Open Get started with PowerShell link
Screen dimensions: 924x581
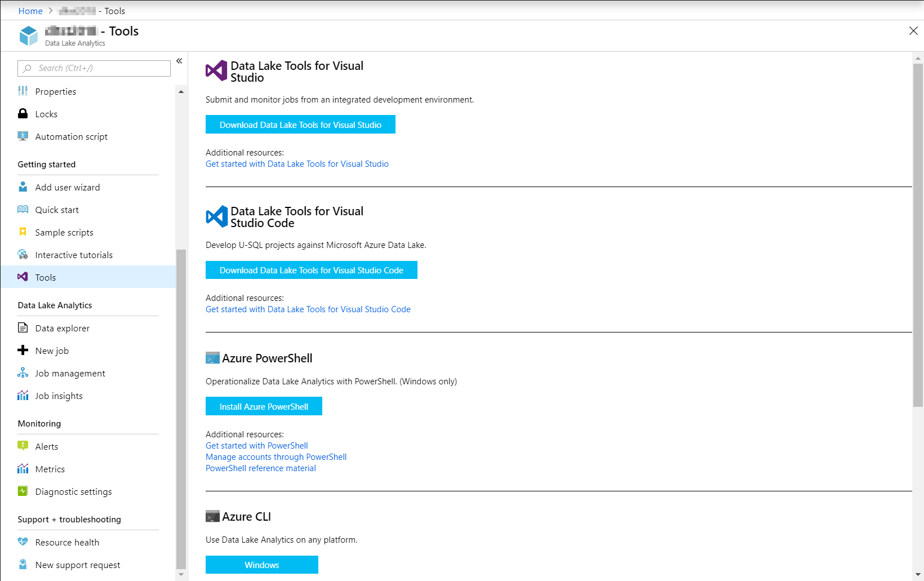(x=257, y=446)
